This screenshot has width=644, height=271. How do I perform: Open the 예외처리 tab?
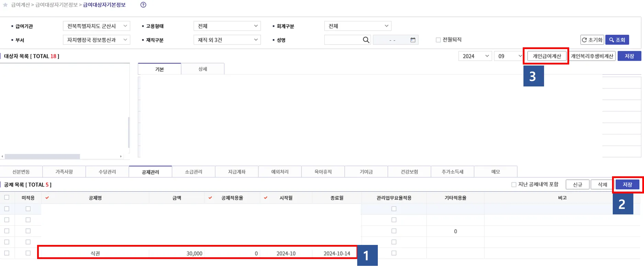tap(280, 172)
